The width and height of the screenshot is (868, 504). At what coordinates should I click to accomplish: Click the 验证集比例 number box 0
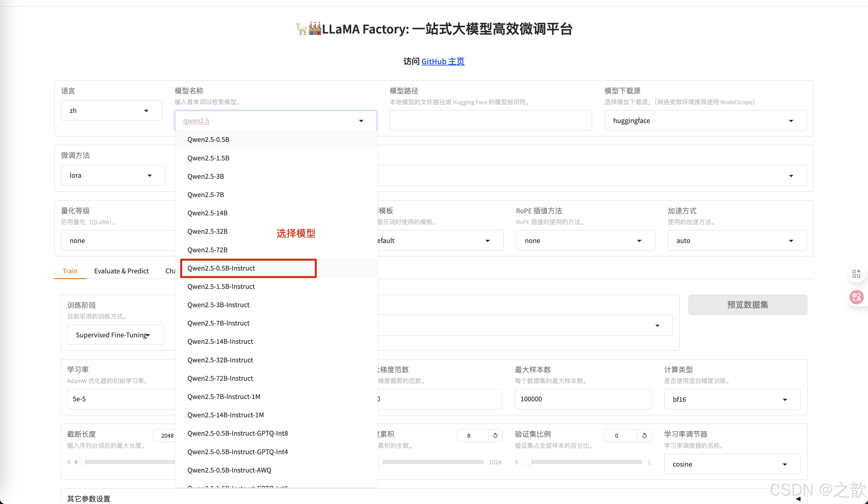[620, 435]
